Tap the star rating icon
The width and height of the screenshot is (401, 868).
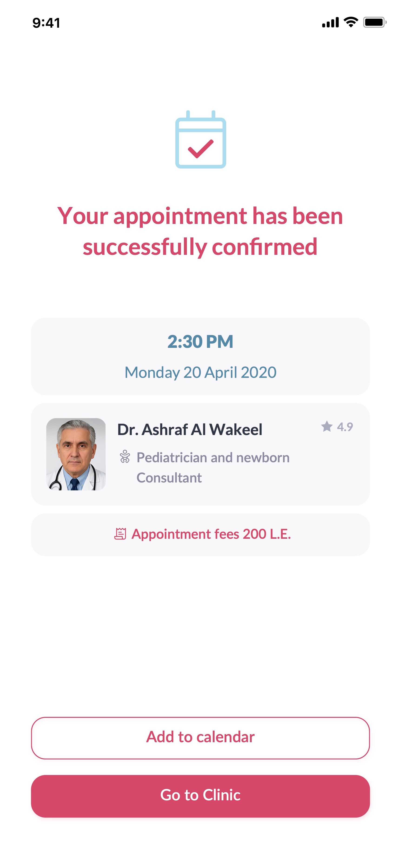(x=327, y=427)
